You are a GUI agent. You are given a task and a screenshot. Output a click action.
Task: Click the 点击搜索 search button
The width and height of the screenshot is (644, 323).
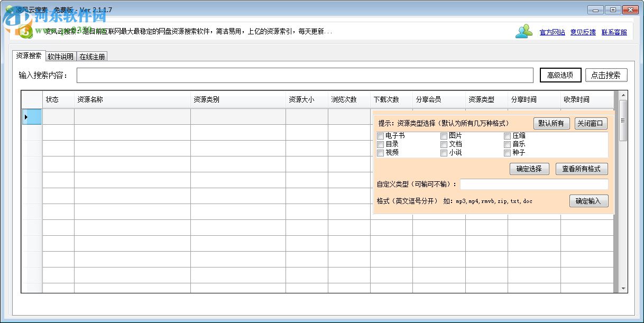coord(606,75)
